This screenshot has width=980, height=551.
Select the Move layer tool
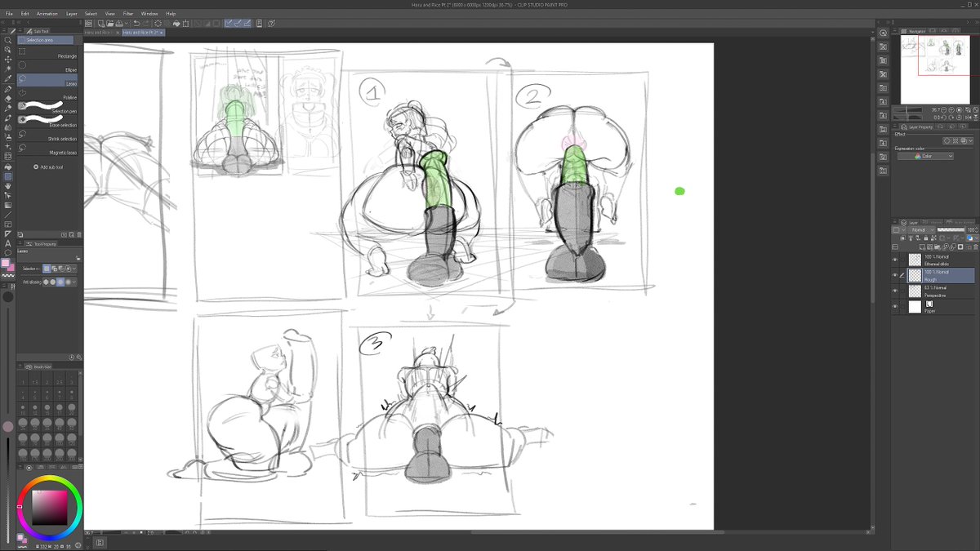click(8, 60)
